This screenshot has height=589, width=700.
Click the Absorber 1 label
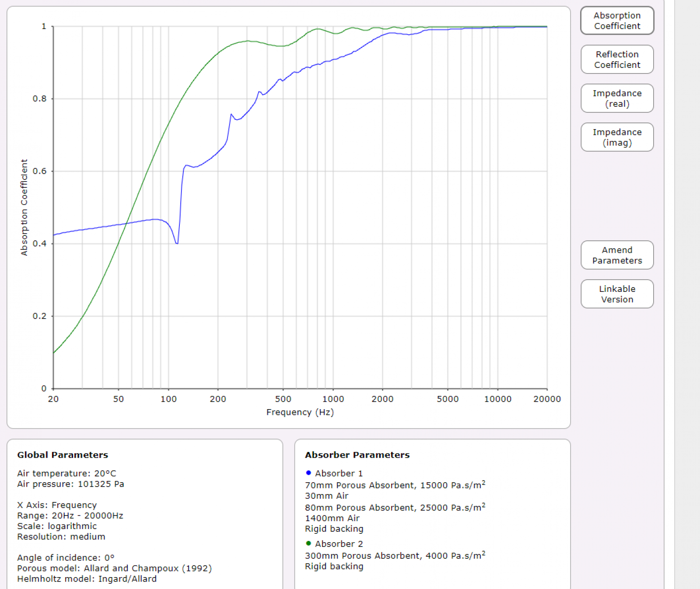[339, 473]
